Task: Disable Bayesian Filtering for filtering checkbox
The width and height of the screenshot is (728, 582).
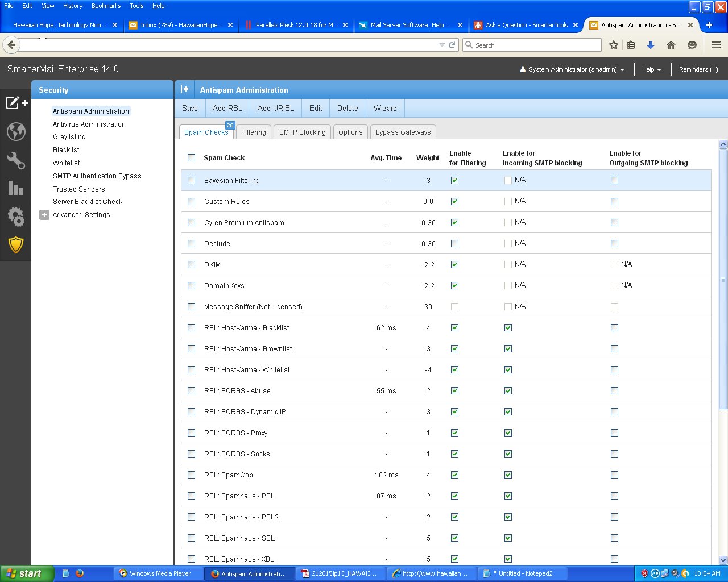Action: pos(454,181)
